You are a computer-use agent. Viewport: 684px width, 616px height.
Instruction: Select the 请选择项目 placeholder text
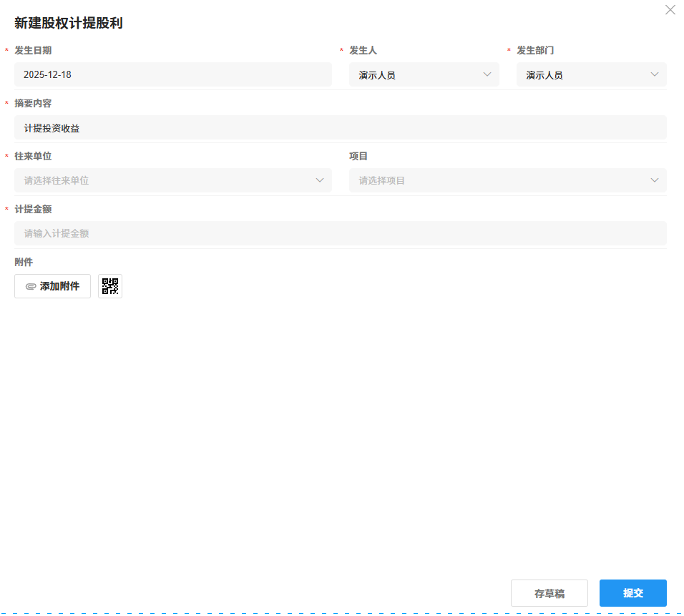pos(382,180)
